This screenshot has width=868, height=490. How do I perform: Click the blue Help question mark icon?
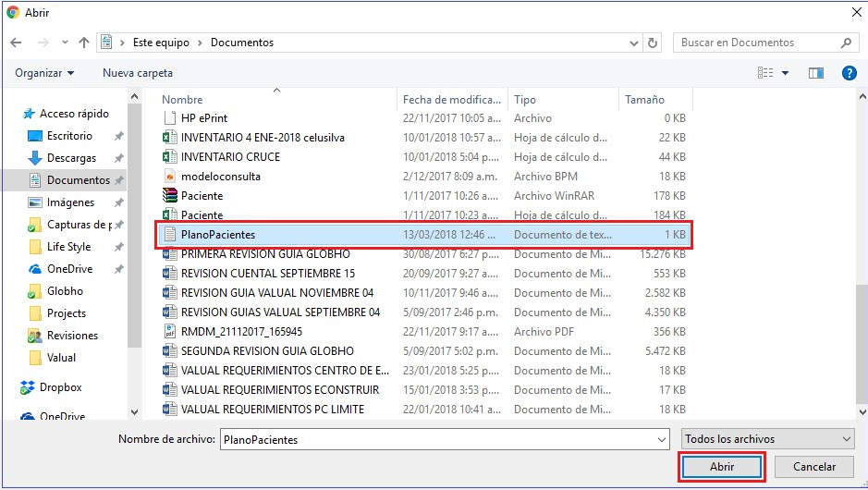pyautogui.click(x=849, y=73)
